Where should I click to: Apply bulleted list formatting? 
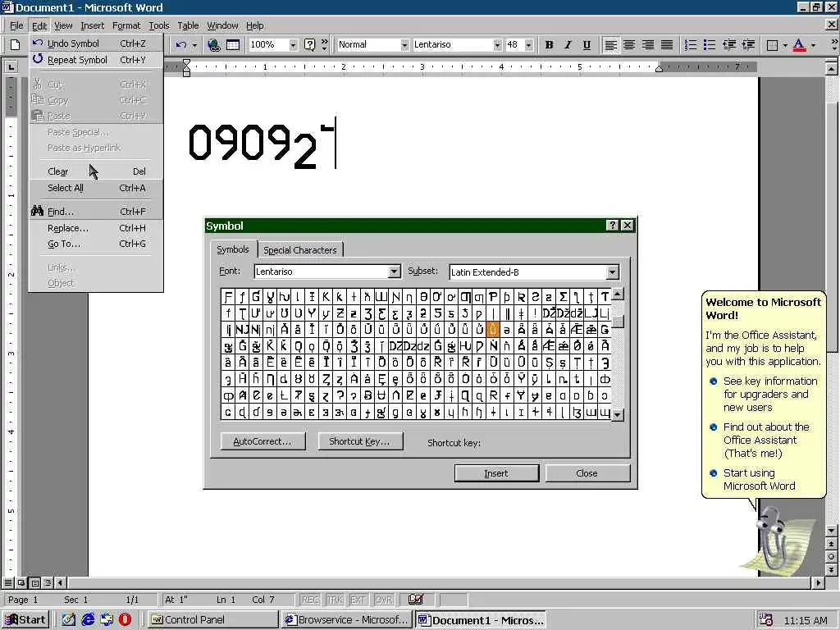tap(710, 45)
